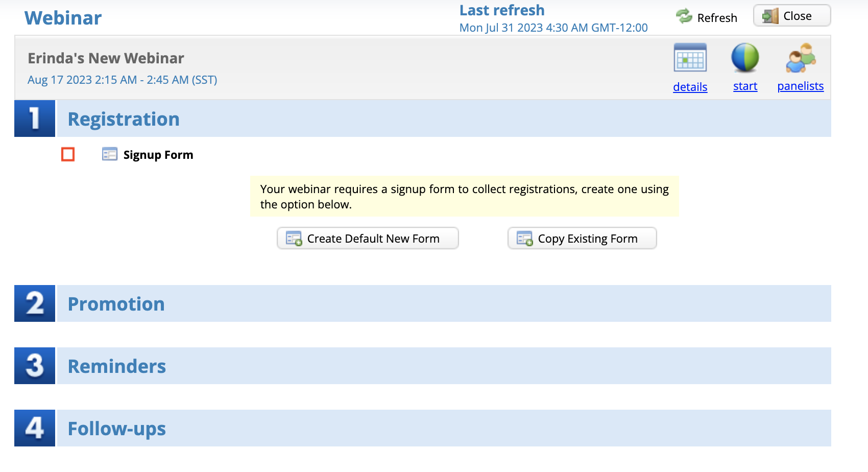Click the step 4 number badge
Viewport: 868px width, 472px height.
point(35,428)
